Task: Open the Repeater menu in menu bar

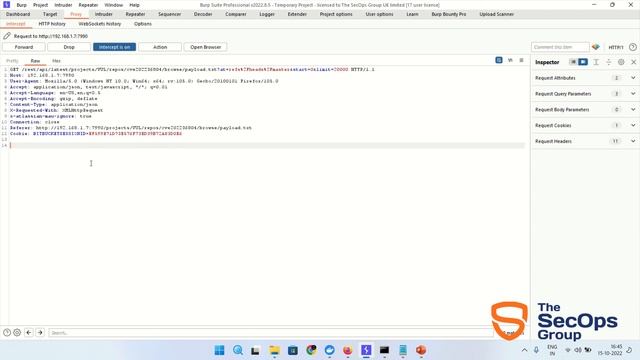Action: click(x=88, y=5)
